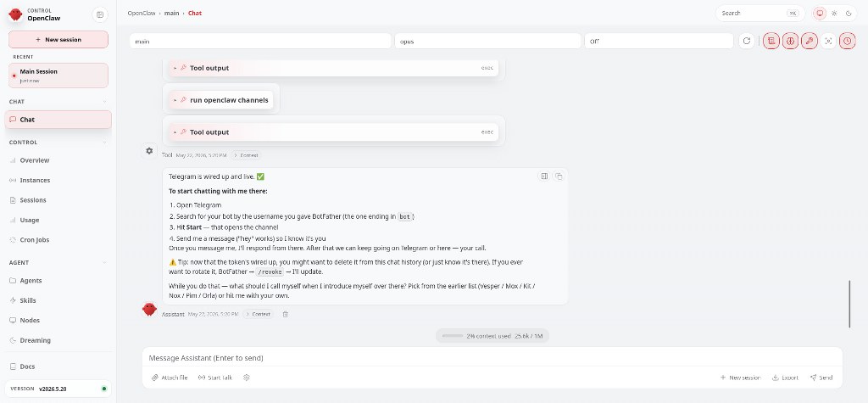
Task: Open the Skills page
Action: click(58, 300)
